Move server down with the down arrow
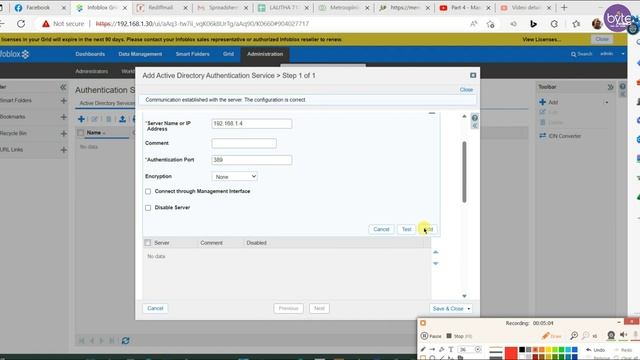The image size is (640, 360). click(x=436, y=263)
